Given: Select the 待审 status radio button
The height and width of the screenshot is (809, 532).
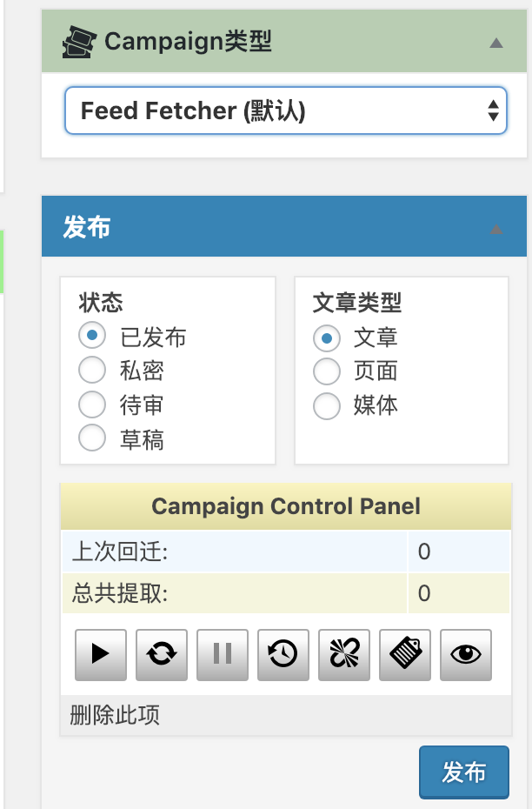Looking at the screenshot, I should pyautogui.click(x=92, y=404).
